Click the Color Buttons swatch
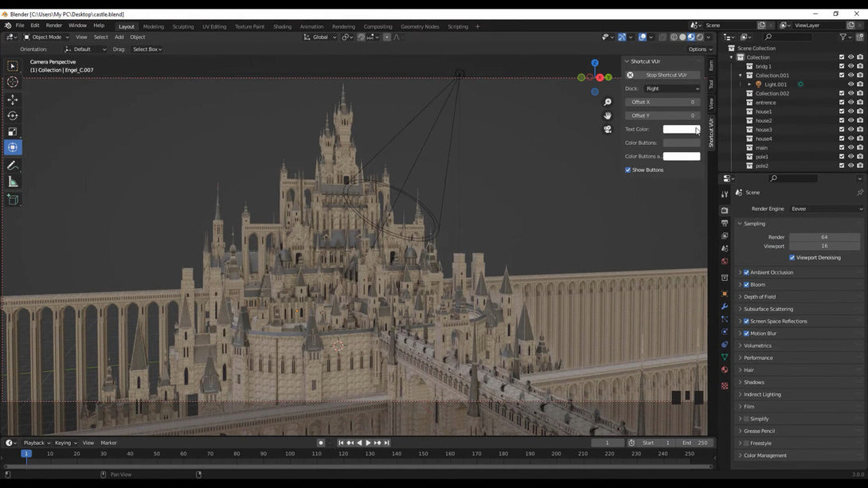The width and height of the screenshot is (868, 488). pos(682,142)
